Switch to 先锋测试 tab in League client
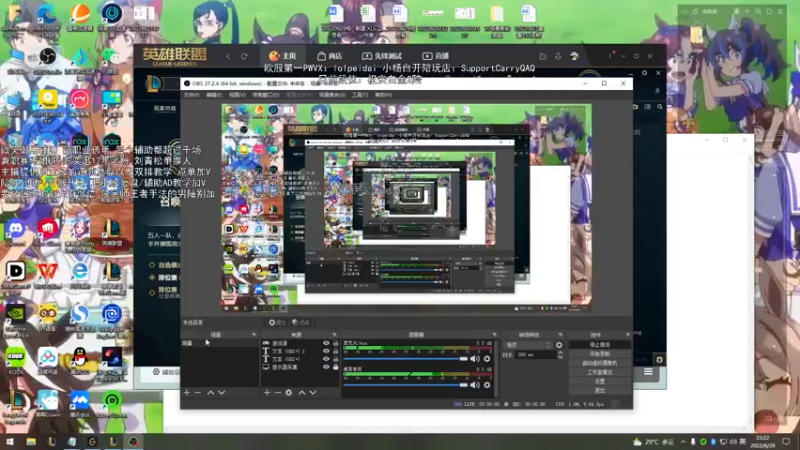 tap(382, 56)
